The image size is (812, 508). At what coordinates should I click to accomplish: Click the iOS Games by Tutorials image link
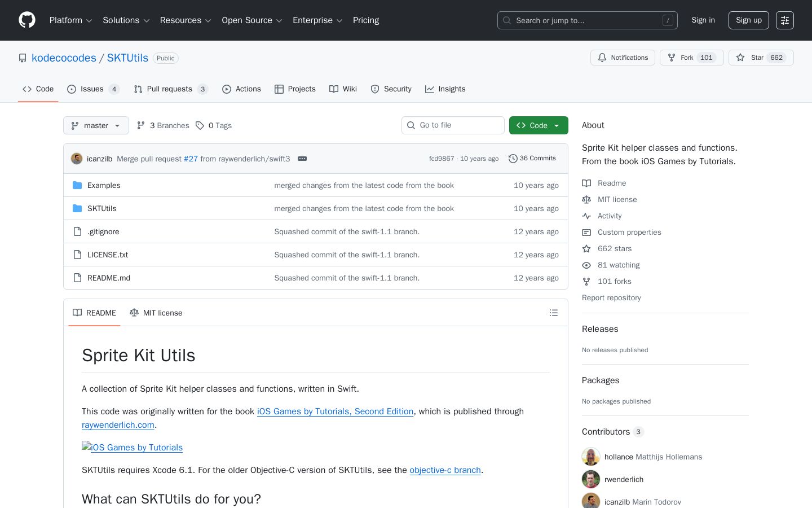[x=132, y=447]
